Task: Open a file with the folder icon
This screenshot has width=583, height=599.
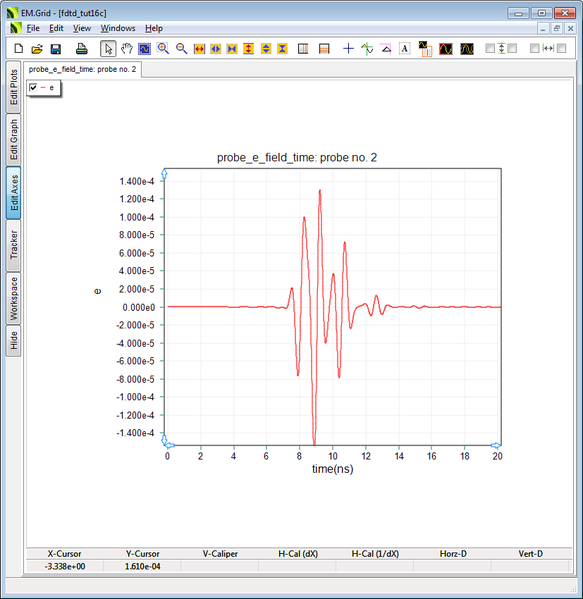Action: 37,49
